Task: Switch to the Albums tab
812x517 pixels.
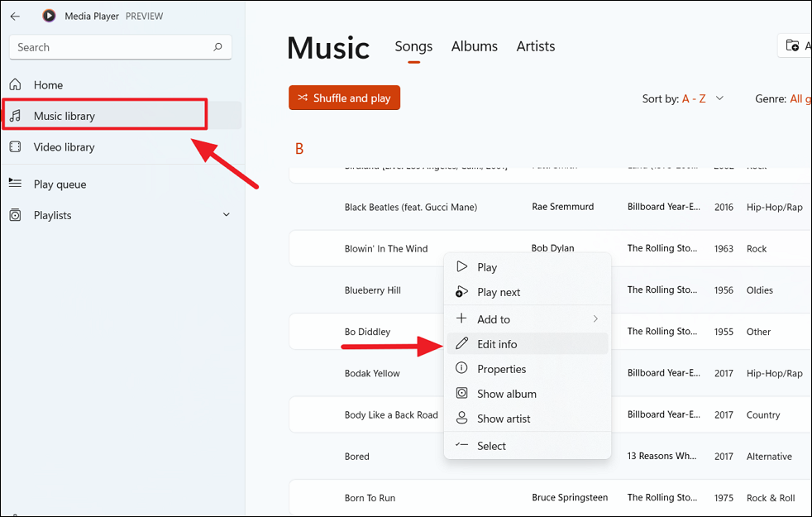Action: click(475, 46)
